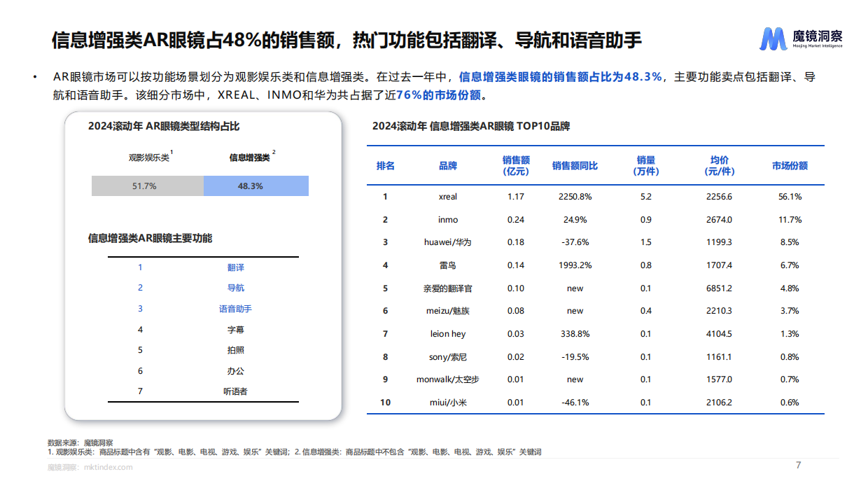
Task: Click the average price 2256.6
Action: 719,197
